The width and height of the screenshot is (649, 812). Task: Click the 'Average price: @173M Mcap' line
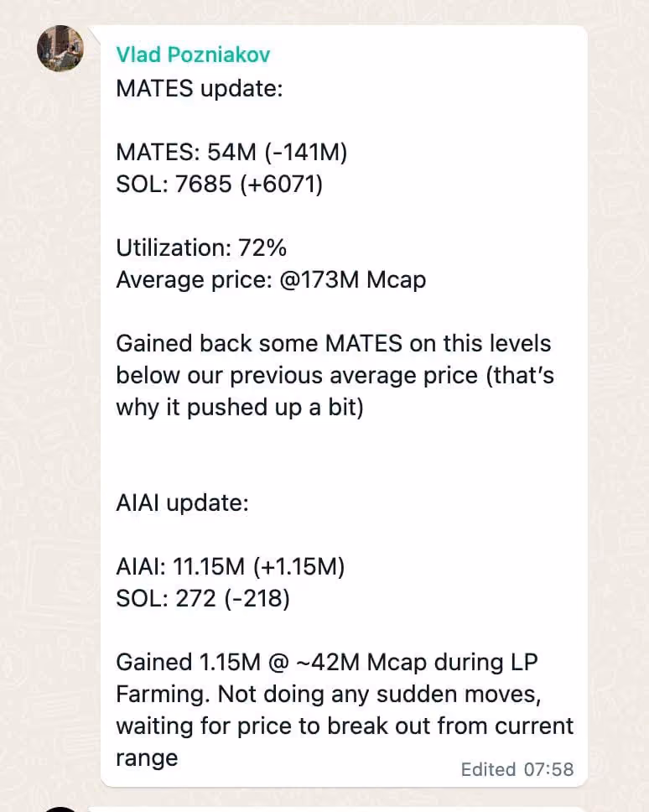[271, 279]
